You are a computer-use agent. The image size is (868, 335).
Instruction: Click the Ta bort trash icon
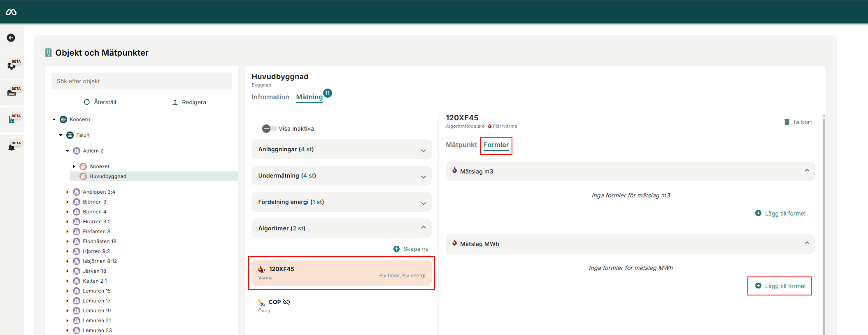point(787,122)
